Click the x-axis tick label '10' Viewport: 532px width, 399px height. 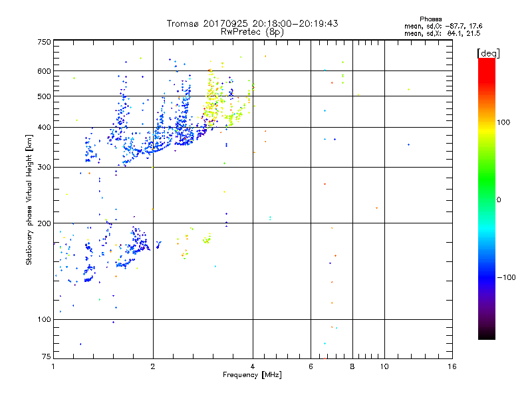[x=384, y=366]
